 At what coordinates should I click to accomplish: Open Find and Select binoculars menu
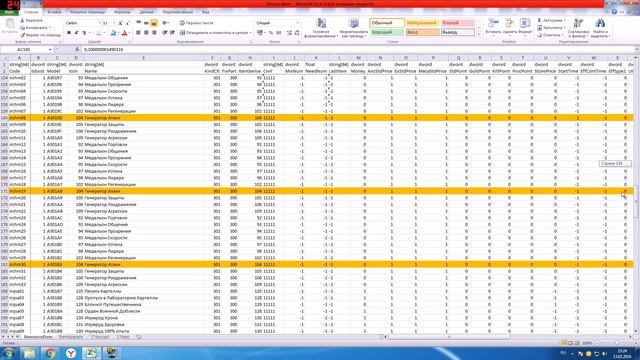[x=600, y=28]
